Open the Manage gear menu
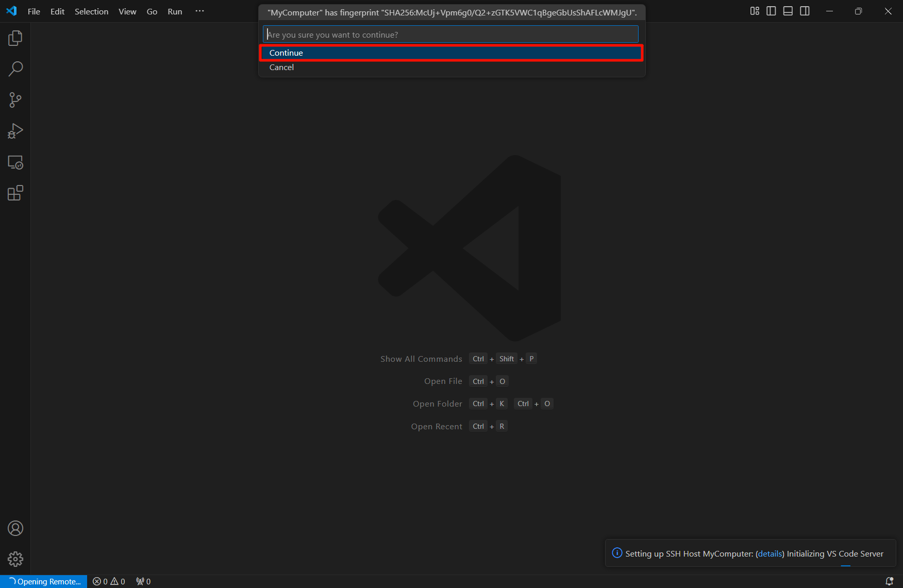Viewport: 903px width, 588px height. [x=15, y=559]
